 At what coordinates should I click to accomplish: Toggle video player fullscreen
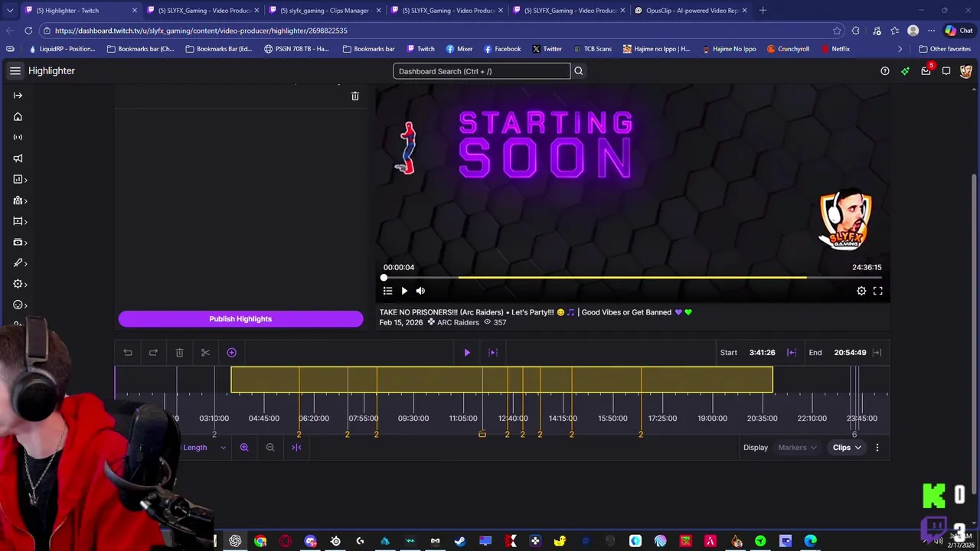pyautogui.click(x=878, y=291)
